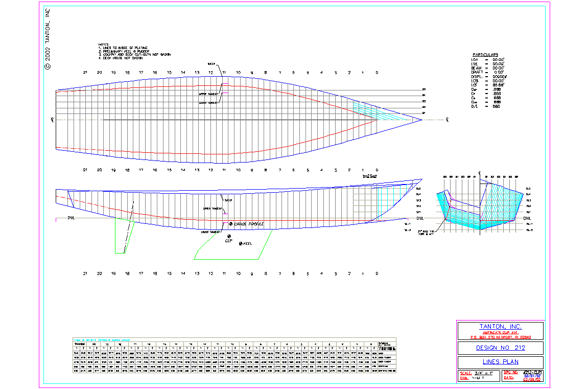Viewport: 588px width, 389px height.
Task: Click the DWG NO. label
Action: [x=511, y=373]
